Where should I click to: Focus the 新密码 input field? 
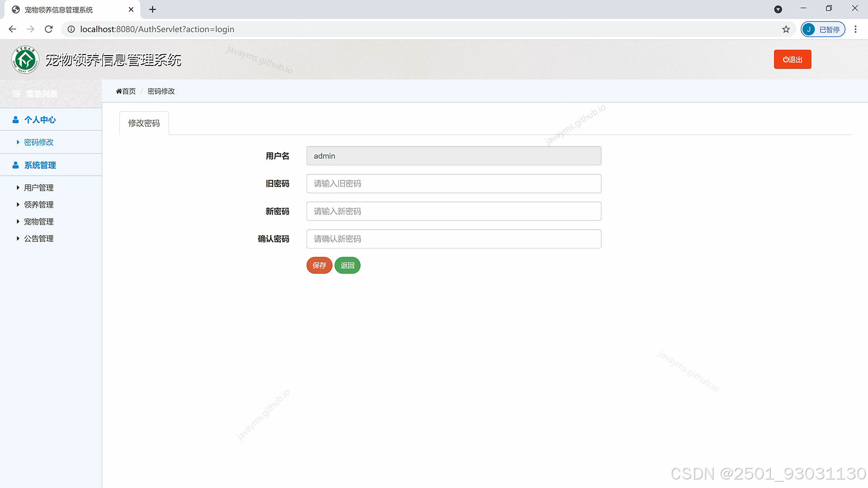tap(453, 211)
